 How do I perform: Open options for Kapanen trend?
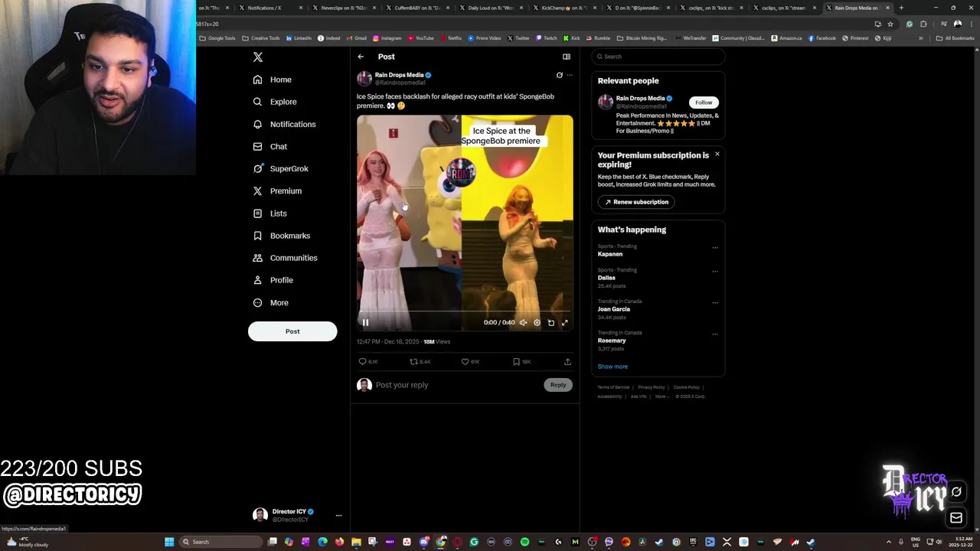pos(715,248)
